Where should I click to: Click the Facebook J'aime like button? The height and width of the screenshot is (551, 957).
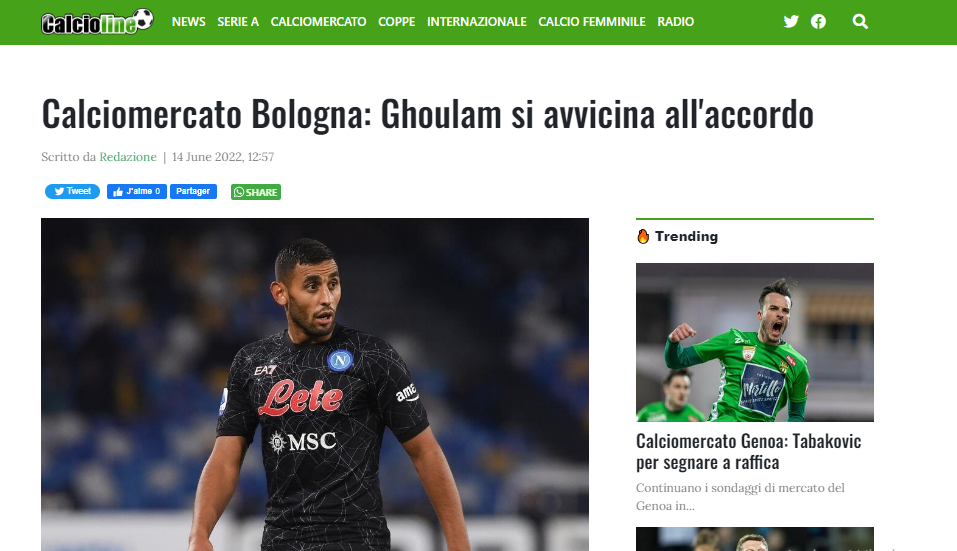pyautogui.click(x=137, y=192)
